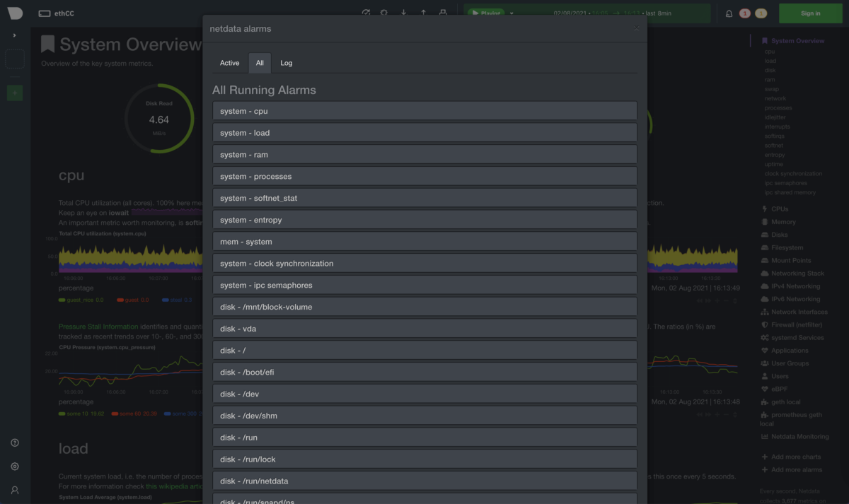This screenshot has width=849, height=504.
Task: Toggle the Playing status button
Action: pos(486,13)
